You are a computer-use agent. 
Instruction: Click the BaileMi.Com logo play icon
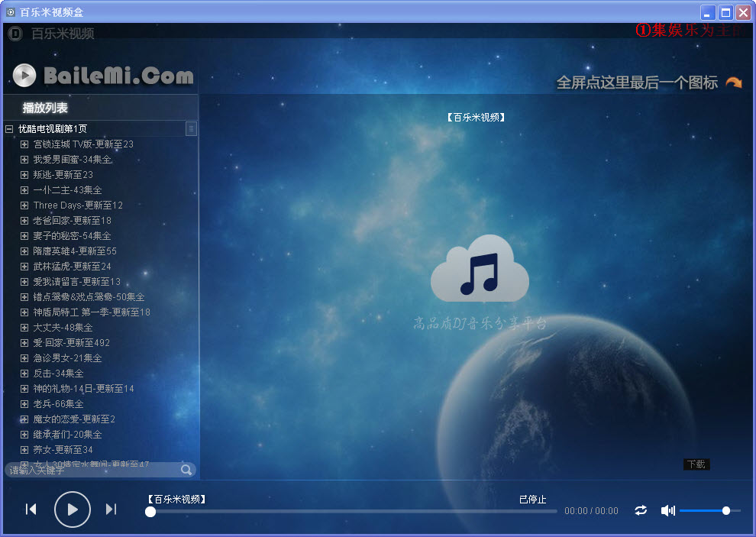coord(24,76)
